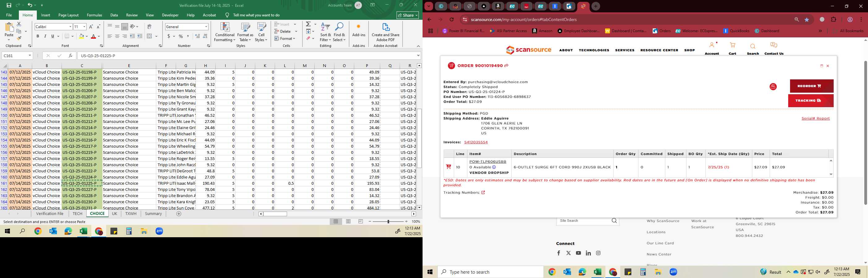Toggle Underline formatting
Image resolution: width=868 pixels, height=278 pixels.
point(53,36)
